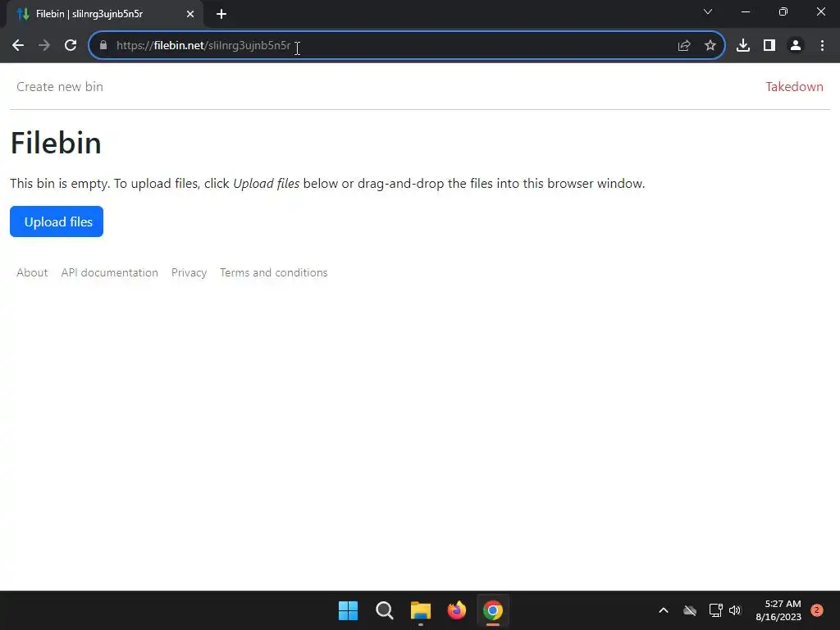The image size is (840, 630).
Task: Open the About page link
Action: [x=32, y=272]
